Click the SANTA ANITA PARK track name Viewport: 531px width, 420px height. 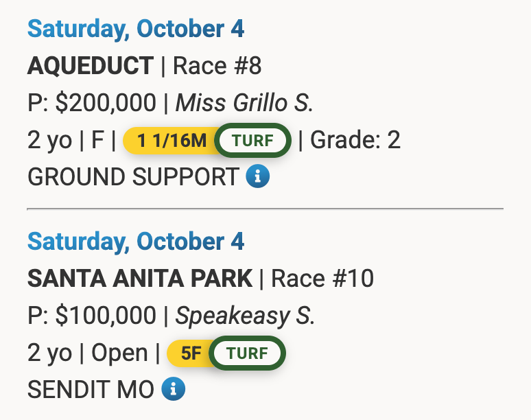(x=140, y=279)
